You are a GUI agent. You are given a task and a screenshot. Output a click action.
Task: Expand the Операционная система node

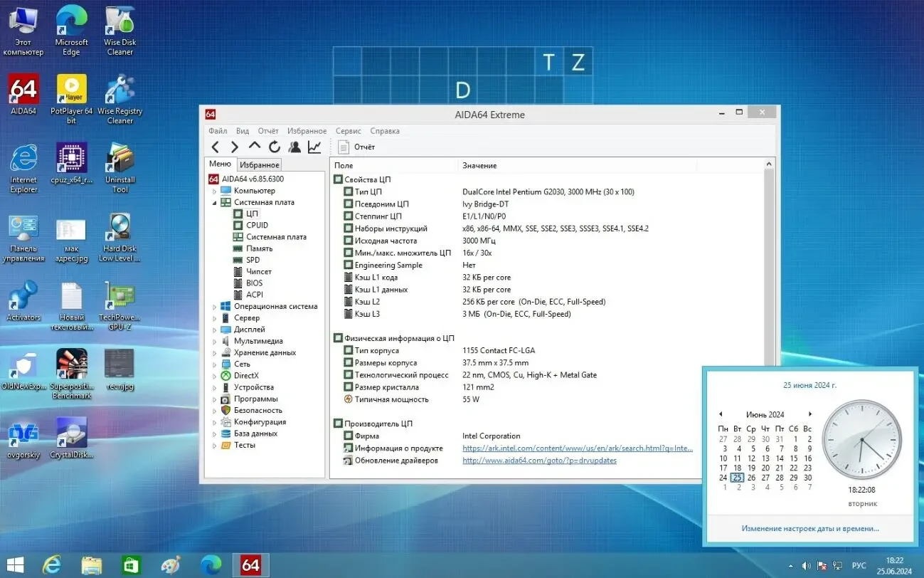[215, 306]
